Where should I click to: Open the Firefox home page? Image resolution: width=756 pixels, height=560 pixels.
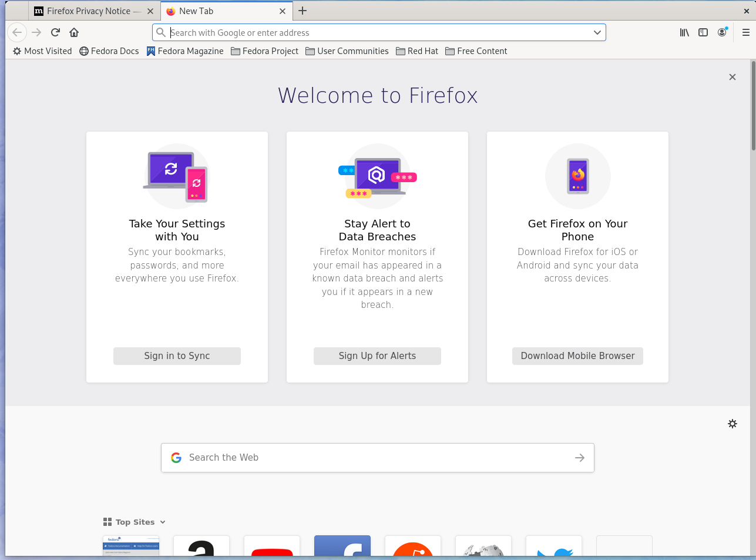pyautogui.click(x=74, y=32)
